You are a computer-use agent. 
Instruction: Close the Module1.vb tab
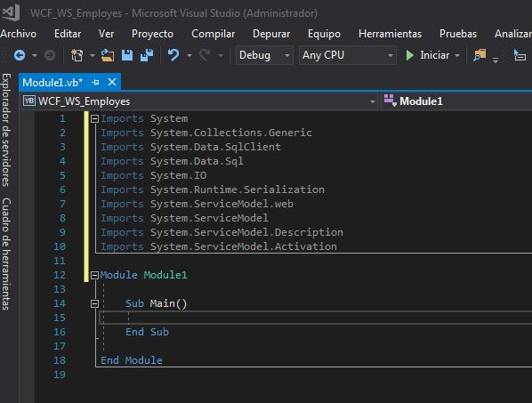[112, 82]
